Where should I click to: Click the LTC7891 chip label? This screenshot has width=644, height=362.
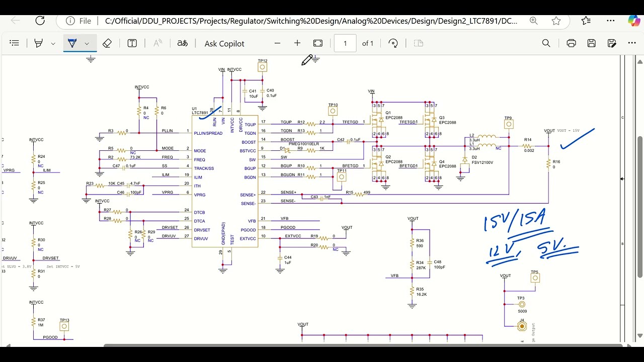200,113
